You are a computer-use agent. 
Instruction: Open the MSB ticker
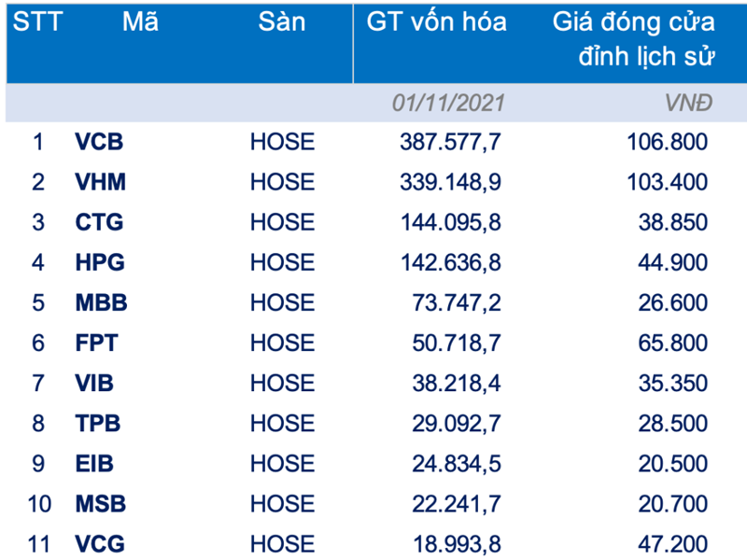click(x=100, y=504)
